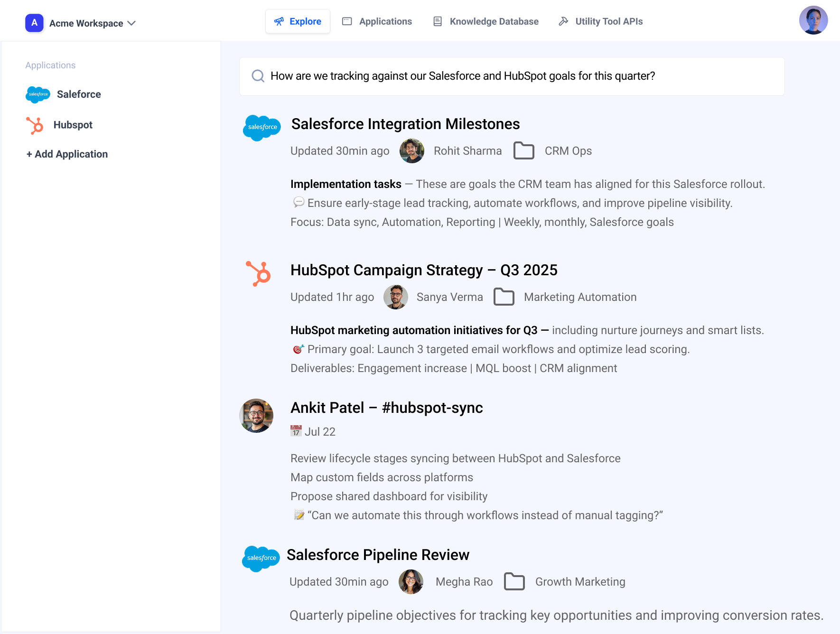Click the search magnifier icon
The image size is (840, 634).
258,76
